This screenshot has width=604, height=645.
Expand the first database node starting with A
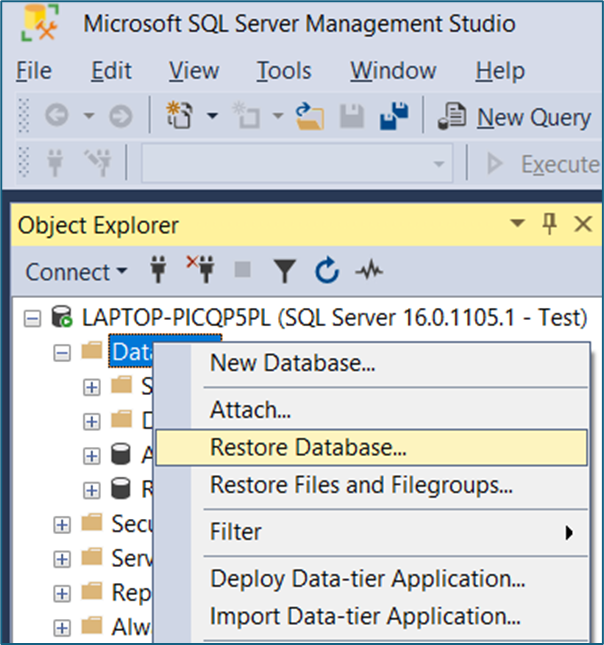[92, 456]
